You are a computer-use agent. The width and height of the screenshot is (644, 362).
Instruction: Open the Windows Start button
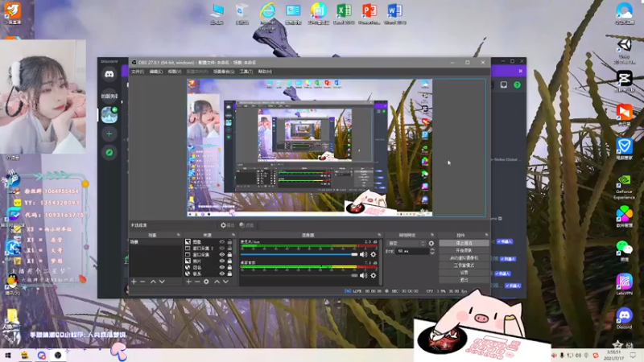click(7, 355)
